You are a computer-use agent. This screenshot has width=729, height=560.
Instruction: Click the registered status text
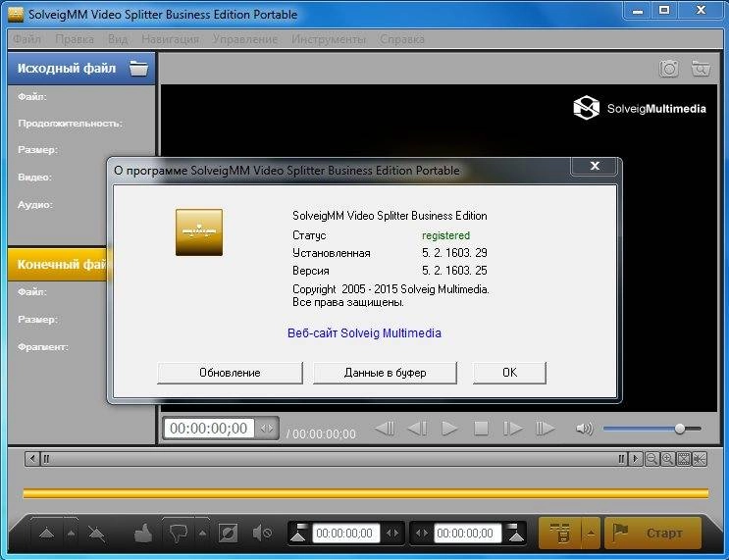pos(445,235)
